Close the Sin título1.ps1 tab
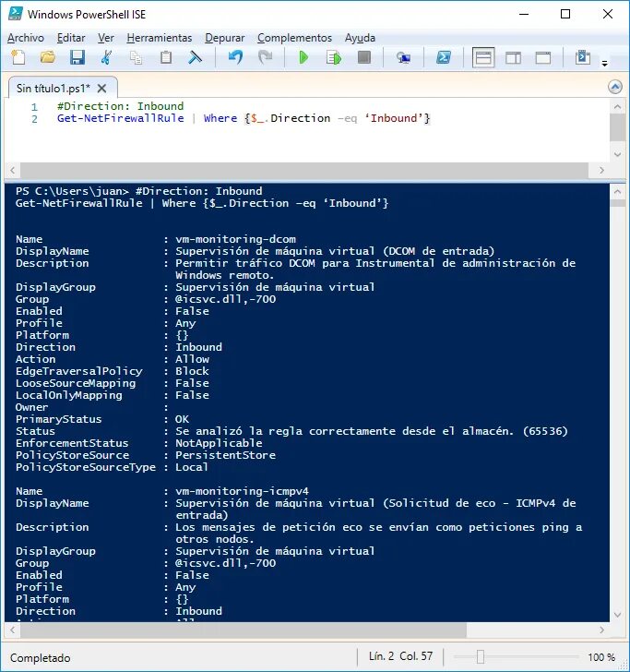 (102, 89)
